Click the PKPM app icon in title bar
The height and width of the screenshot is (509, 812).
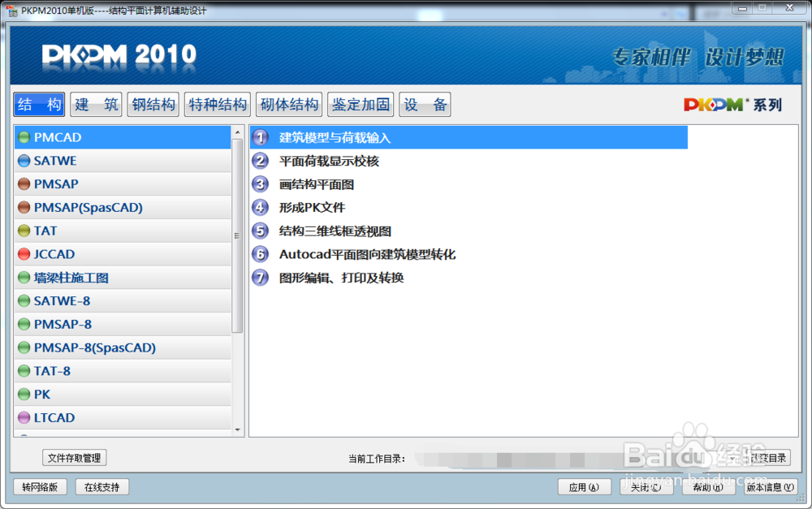pyautogui.click(x=11, y=11)
